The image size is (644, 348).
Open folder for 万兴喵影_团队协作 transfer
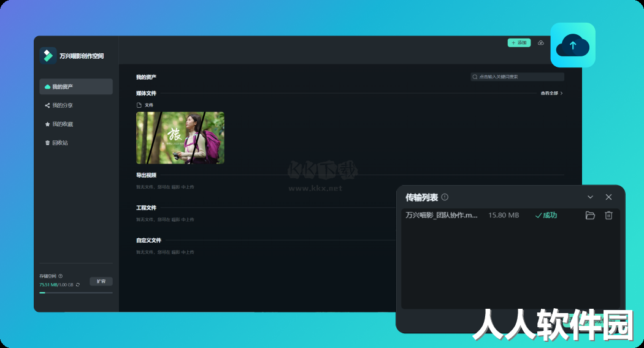tap(590, 215)
